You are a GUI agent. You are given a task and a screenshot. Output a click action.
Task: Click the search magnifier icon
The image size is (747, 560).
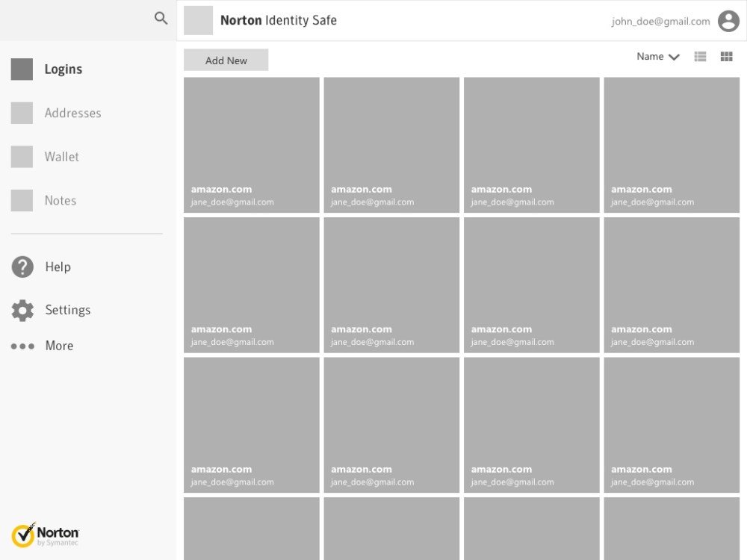[x=161, y=19]
